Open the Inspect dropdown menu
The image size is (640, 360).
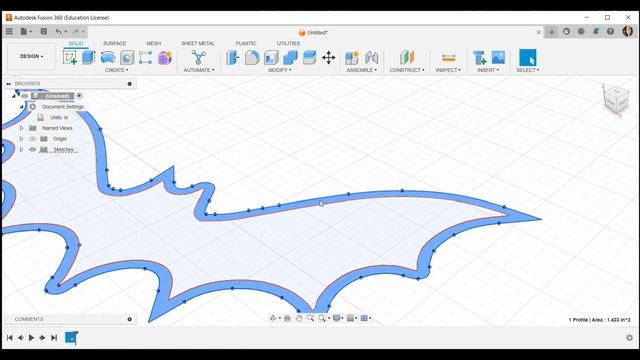point(448,70)
